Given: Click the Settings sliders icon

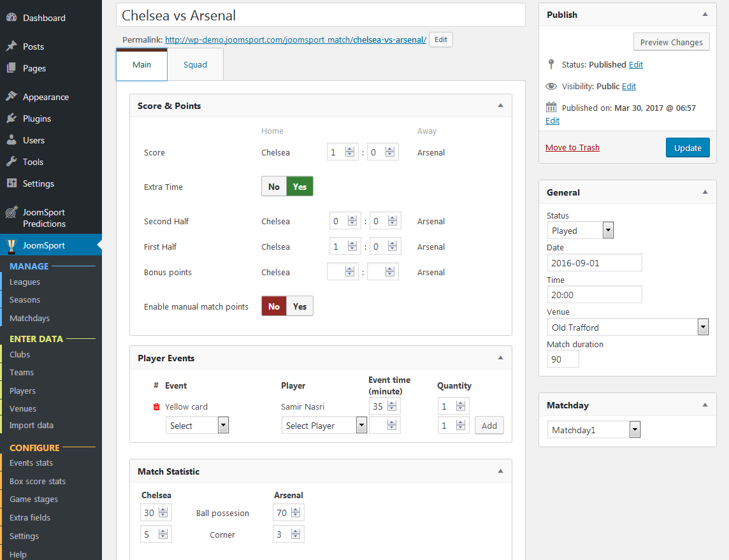Looking at the screenshot, I should (11, 183).
